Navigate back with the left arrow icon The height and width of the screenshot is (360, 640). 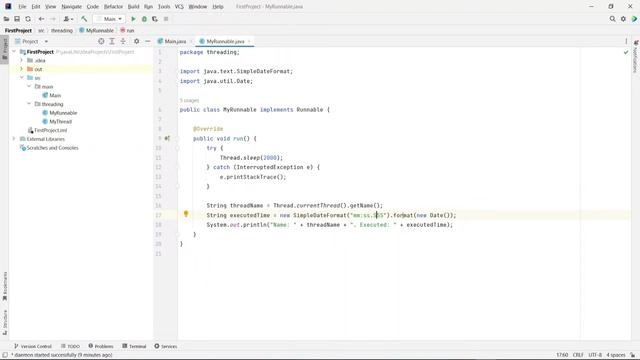click(41, 19)
